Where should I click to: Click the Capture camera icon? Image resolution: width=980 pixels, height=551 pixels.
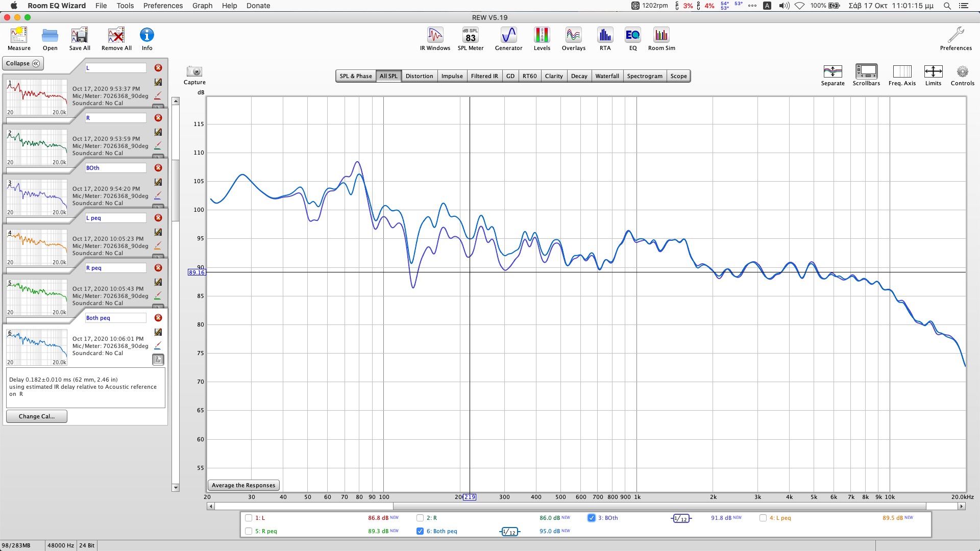click(x=194, y=72)
